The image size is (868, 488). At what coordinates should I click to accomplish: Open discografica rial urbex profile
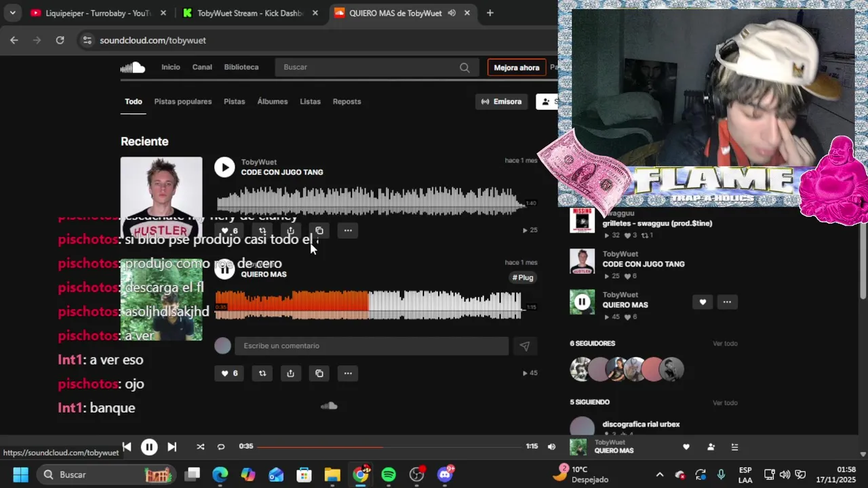coord(642,424)
